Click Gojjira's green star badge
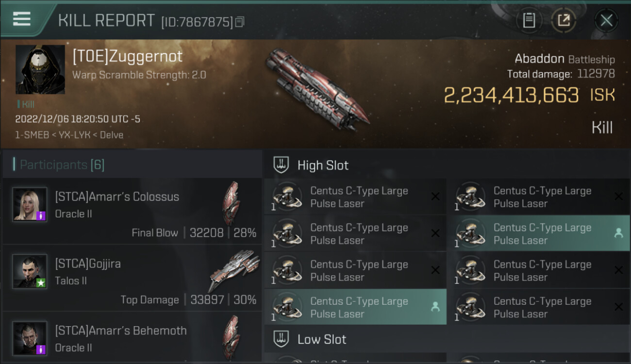 point(41,282)
